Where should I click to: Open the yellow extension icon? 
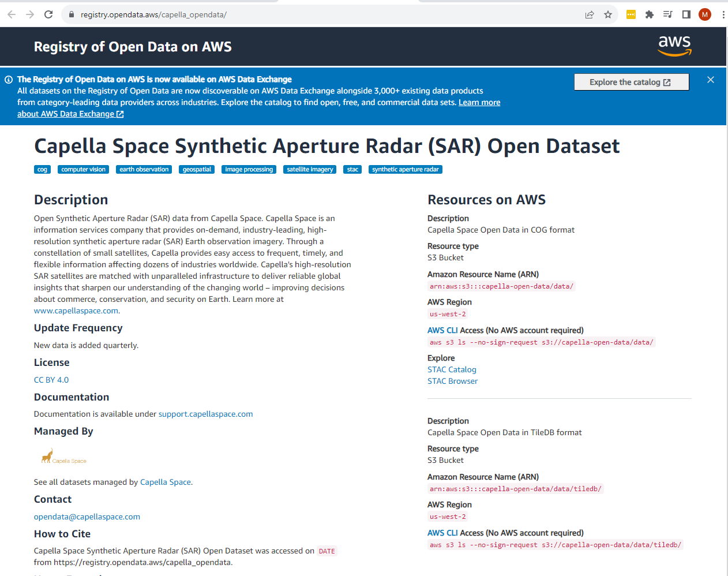pos(631,14)
